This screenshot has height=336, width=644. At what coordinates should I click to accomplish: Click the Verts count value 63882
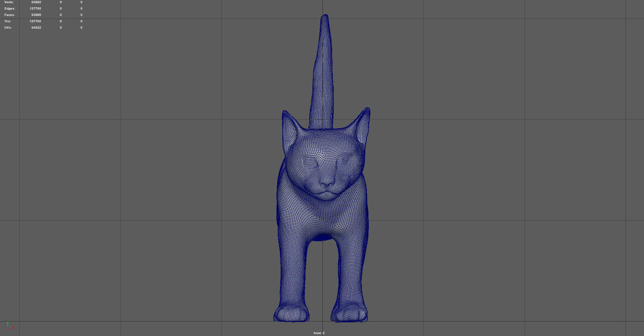(x=36, y=2)
